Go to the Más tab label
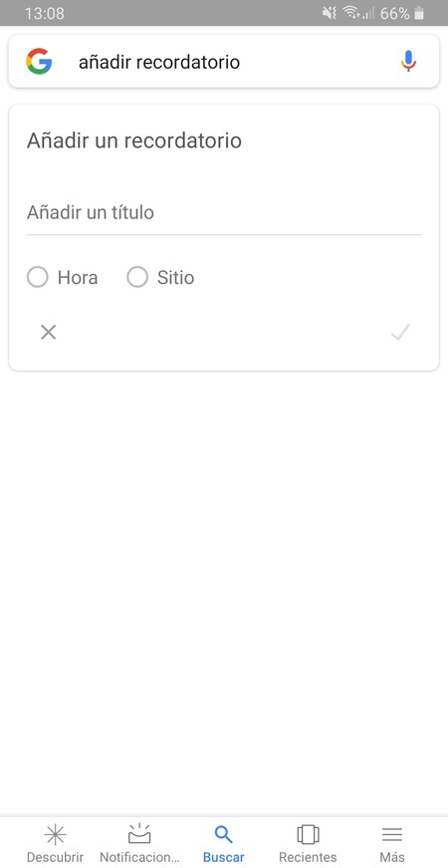Viewport: 448px width, 868px height. [392, 857]
